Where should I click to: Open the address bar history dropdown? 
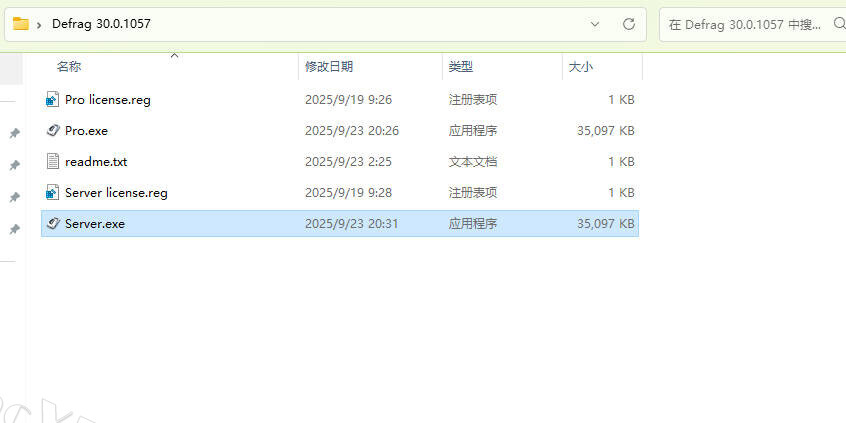click(595, 23)
